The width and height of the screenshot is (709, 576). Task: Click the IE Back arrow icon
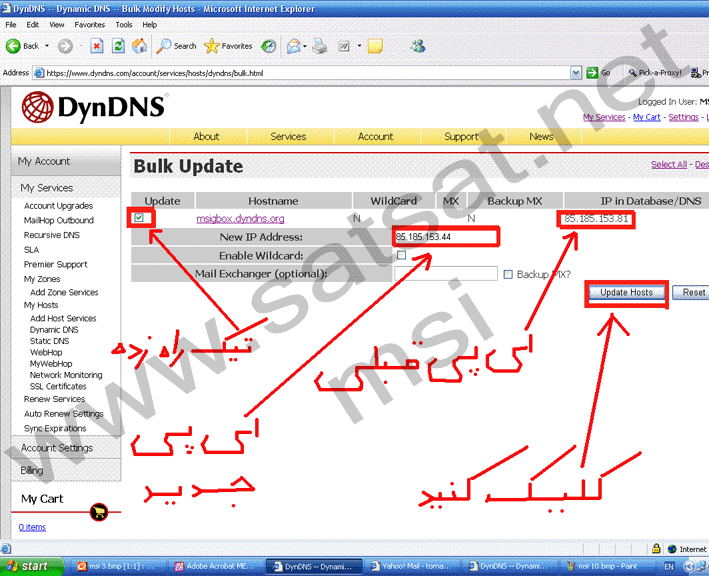[13, 46]
